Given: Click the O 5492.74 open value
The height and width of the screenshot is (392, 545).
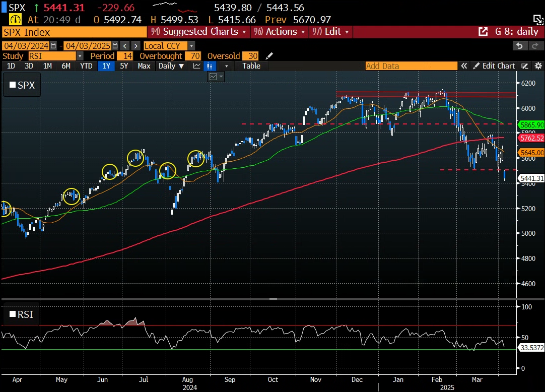Looking at the screenshot, I should [117, 20].
